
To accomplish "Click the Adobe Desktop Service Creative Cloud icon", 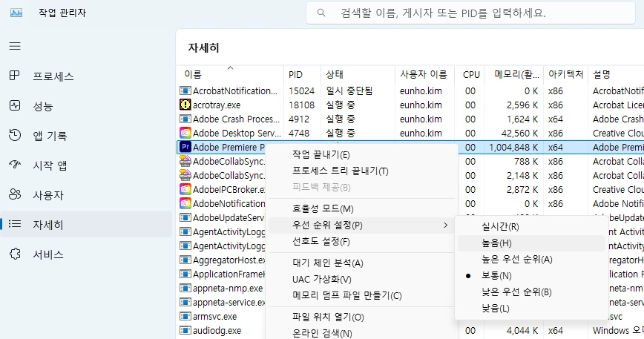I will click(185, 133).
